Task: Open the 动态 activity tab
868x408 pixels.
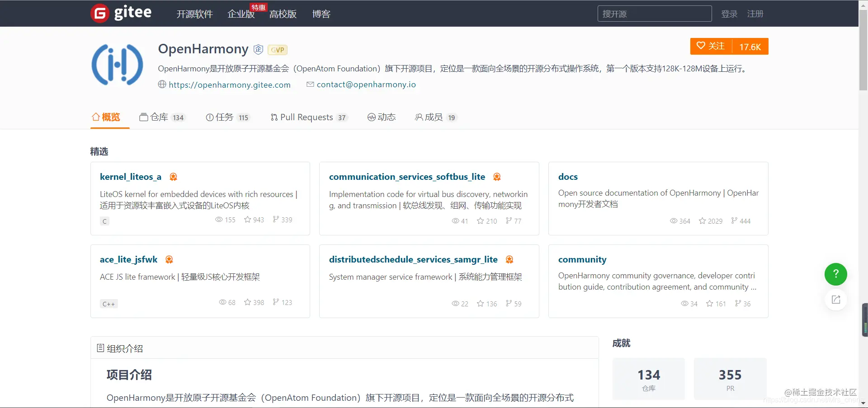Action: [382, 117]
